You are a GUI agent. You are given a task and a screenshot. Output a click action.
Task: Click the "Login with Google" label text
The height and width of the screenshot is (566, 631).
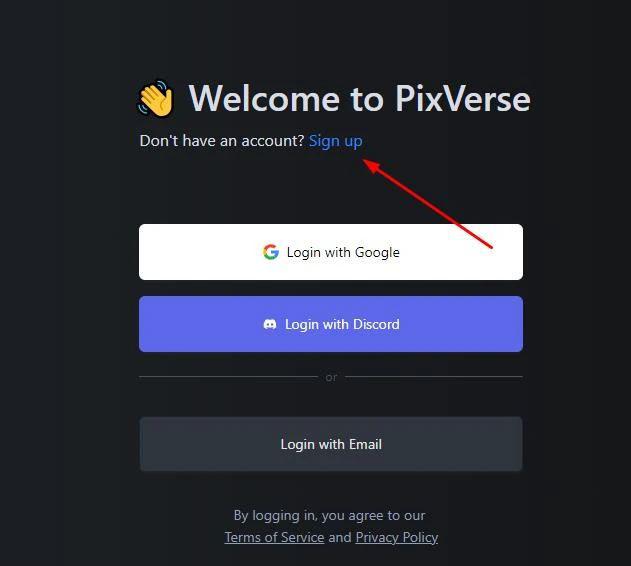click(343, 252)
